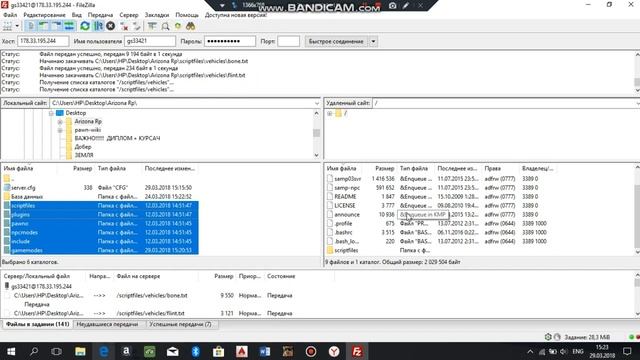The height and width of the screenshot is (360, 640).
Task: Click the queue indicator icon beside Задание
Action: [x=557, y=337]
